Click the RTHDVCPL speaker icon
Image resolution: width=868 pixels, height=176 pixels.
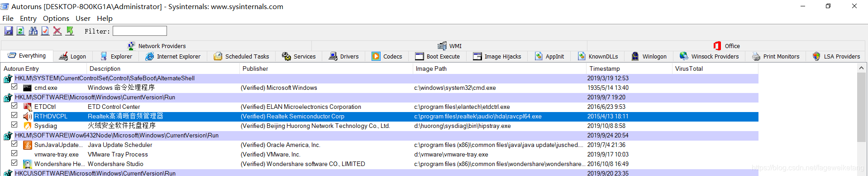28,117
